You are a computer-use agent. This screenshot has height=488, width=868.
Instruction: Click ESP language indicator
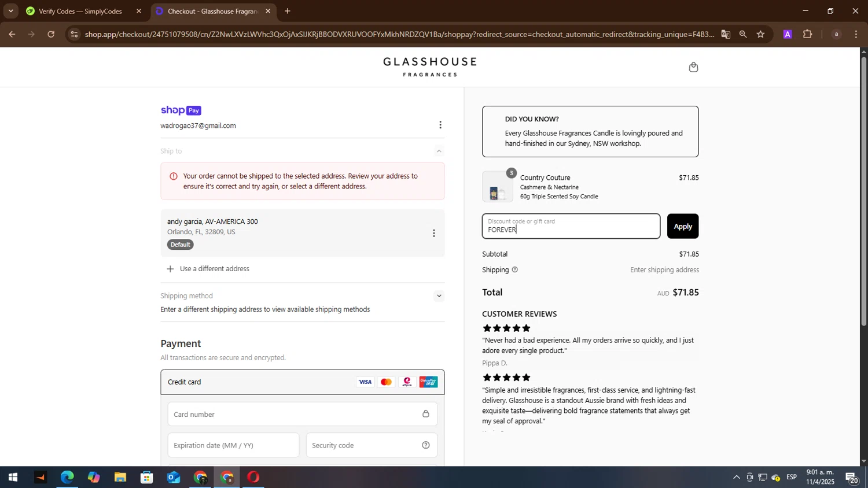click(x=792, y=477)
